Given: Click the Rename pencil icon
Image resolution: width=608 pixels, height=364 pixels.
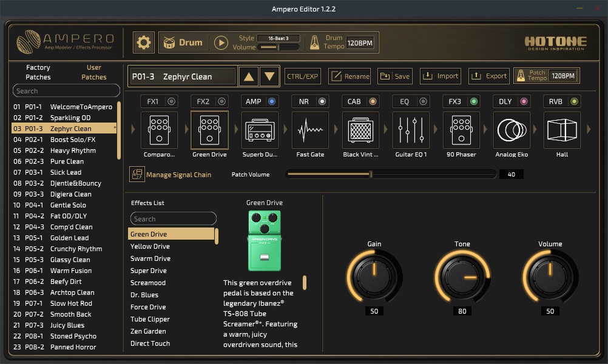Looking at the screenshot, I should coord(336,76).
